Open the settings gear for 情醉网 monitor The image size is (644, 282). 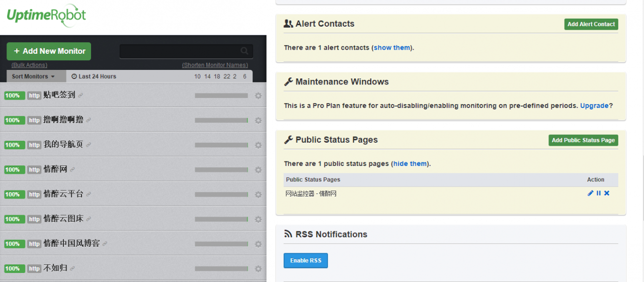click(x=258, y=170)
